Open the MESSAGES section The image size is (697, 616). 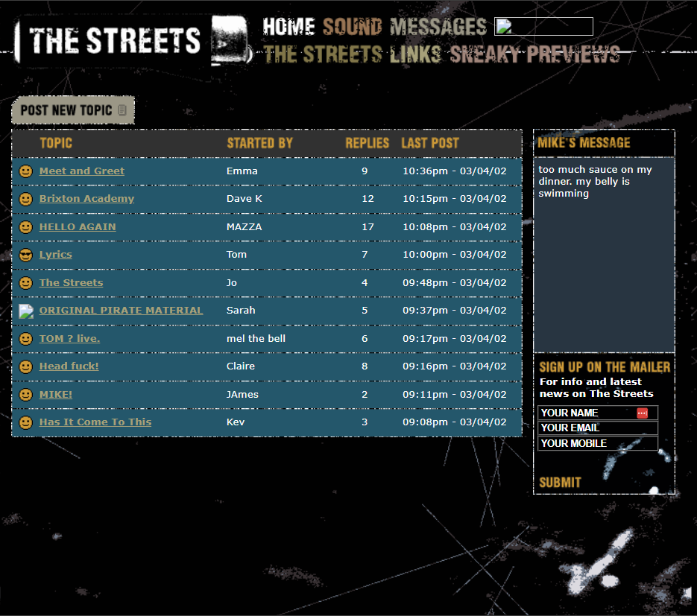coord(438,27)
